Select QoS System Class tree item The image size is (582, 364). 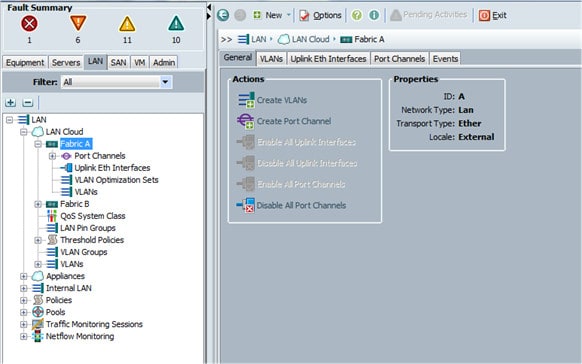click(93, 216)
